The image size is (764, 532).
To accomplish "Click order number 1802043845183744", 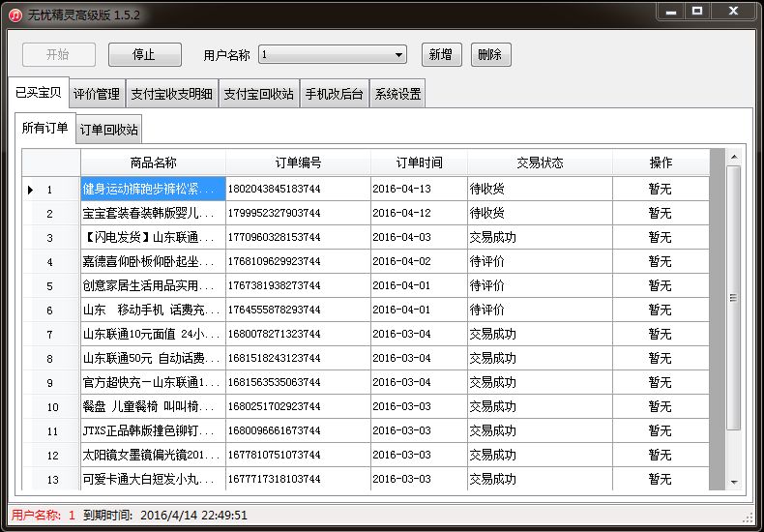I will pos(298,189).
